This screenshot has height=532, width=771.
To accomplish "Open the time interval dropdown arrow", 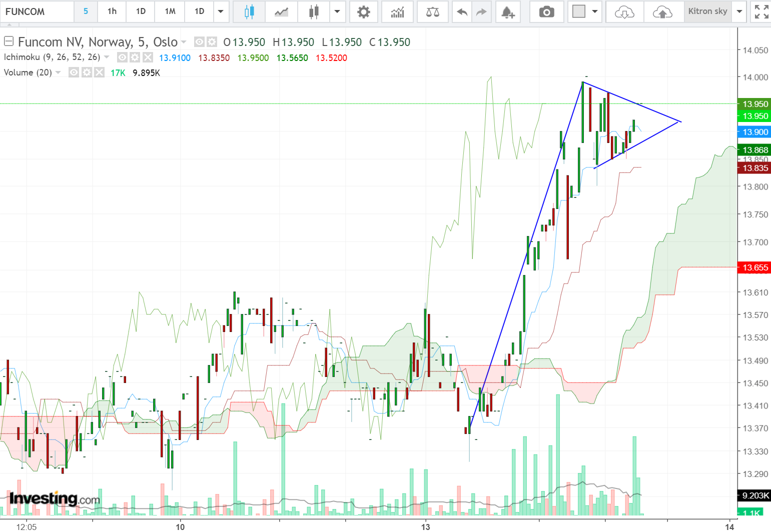I will 221,11.
